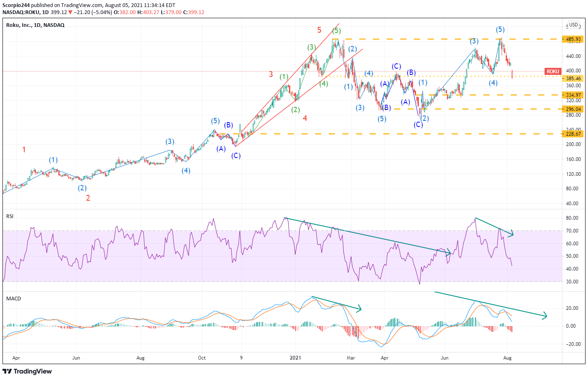
Task: Click the MACD indicator label
Action: pyautogui.click(x=13, y=298)
